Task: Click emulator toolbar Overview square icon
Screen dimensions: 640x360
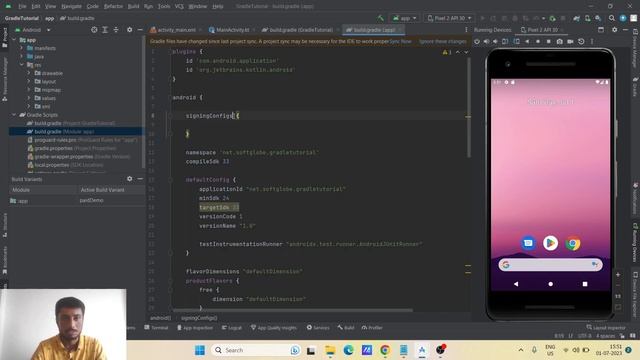Action: (549, 41)
